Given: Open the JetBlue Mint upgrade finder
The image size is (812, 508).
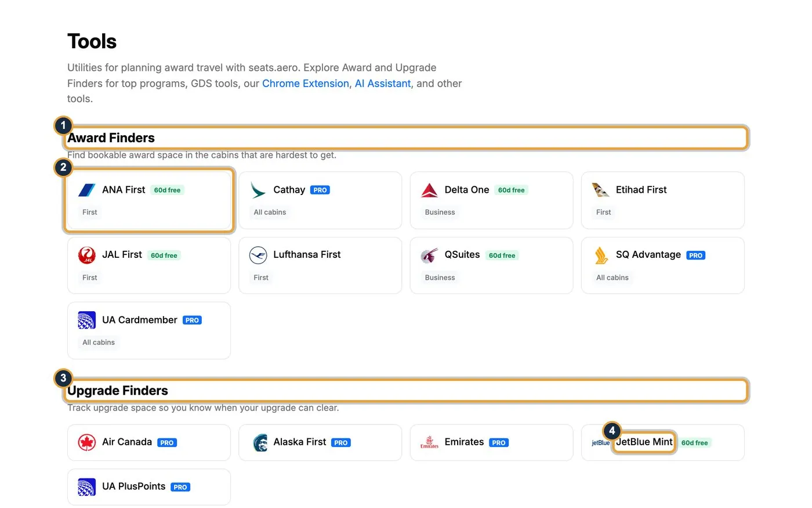Looking at the screenshot, I should pyautogui.click(x=663, y=442).
